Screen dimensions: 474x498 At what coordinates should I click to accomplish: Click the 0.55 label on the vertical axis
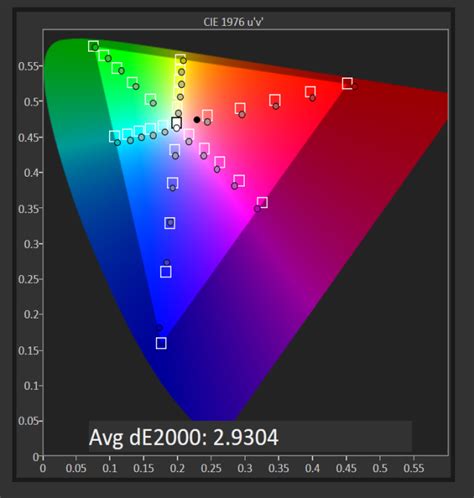pos(28,66)
